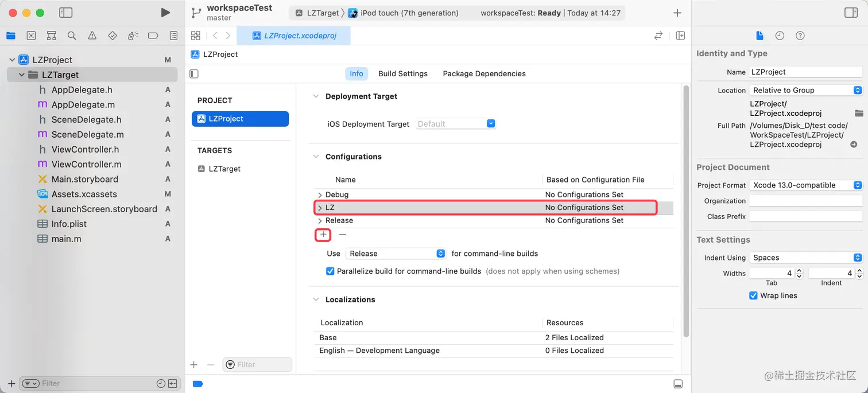Open the related items grid icon
The image size is (868, 393).
tap(195, 36)
